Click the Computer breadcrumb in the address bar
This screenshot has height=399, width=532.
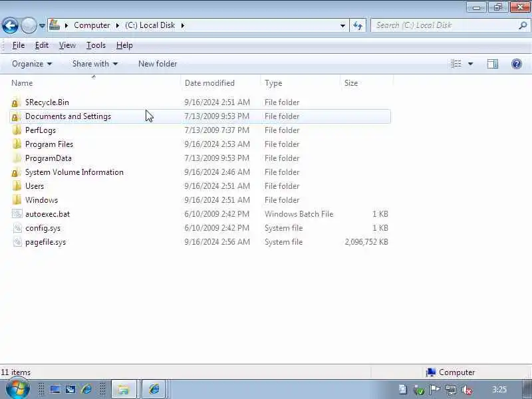click(92, 25)
